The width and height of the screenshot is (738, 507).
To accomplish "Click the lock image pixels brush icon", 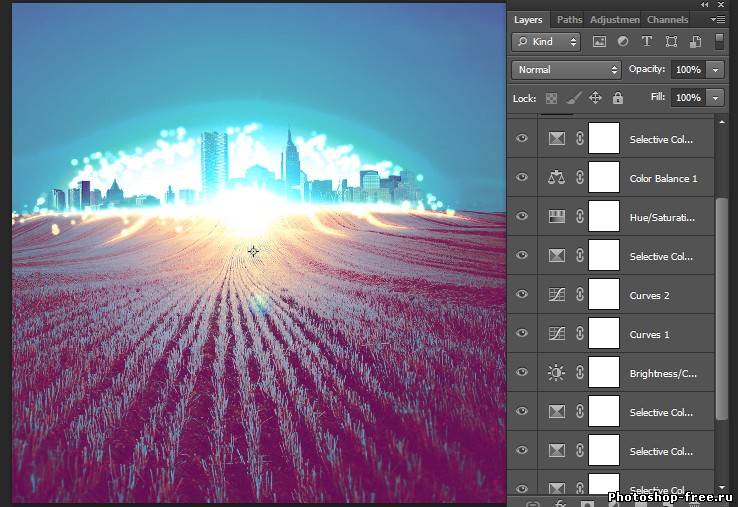I will click(x=573, y=98).
